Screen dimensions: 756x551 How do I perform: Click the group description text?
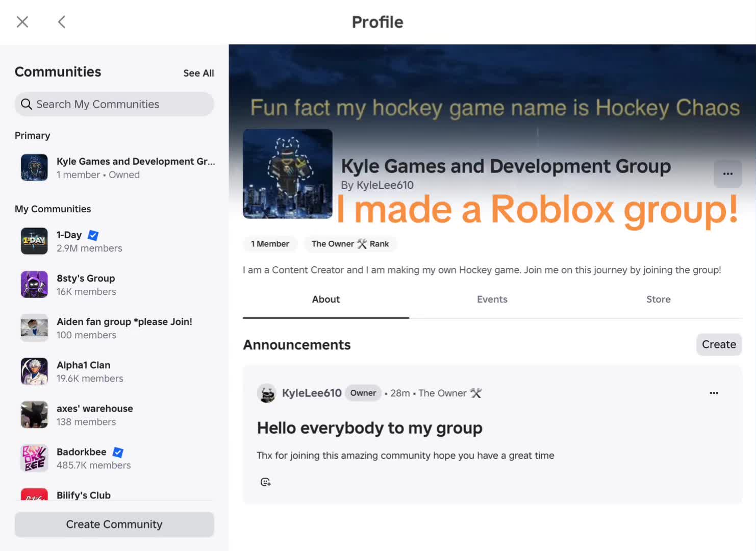[x=482, y=270]
